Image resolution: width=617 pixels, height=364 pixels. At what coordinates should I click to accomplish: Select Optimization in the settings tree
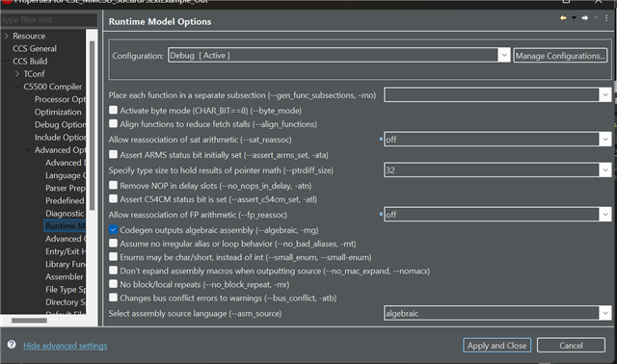point(58,112)
